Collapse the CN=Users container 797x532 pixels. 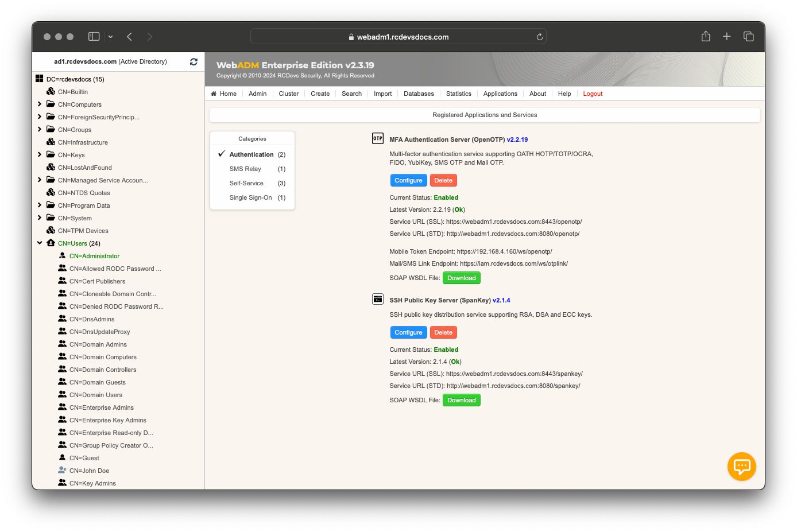tap(39, 243)
